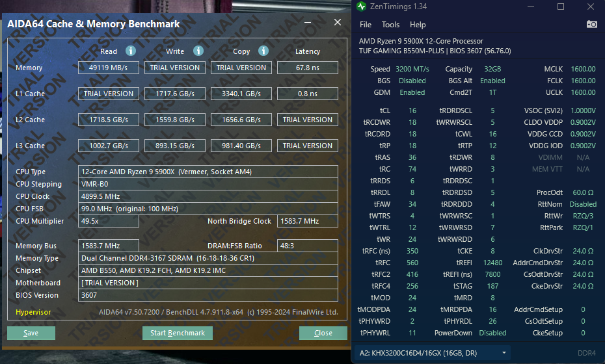The image size is (605, 364).
Task: Click the VSOC (SVI2) value 1.0000V
Action: click(x=583, y=110)
